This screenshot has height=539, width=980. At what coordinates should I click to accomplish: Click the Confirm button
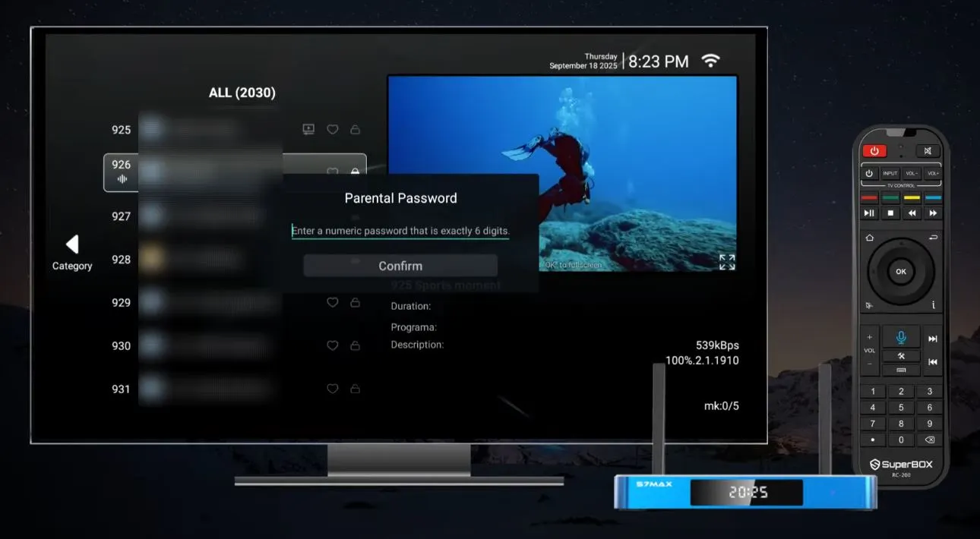400,266
